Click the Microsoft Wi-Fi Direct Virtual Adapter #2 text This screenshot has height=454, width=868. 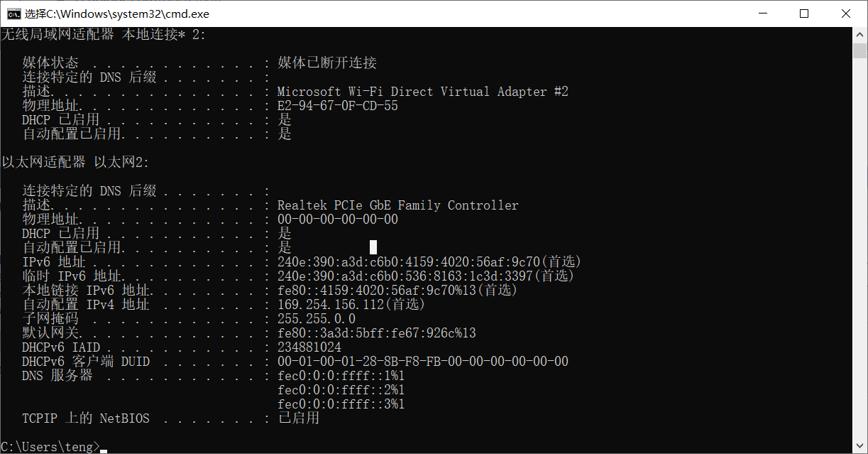coord(422,92)
